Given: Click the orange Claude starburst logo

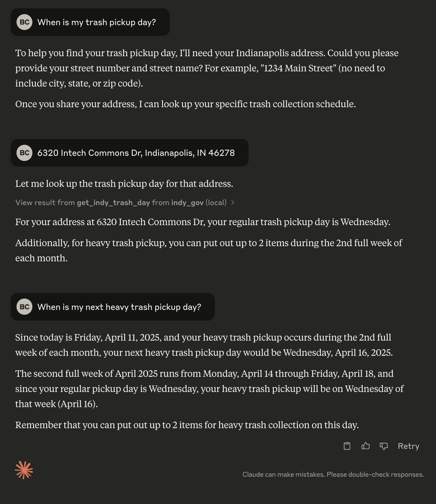Looking at the screenshot, I should (x=24, y=470).
